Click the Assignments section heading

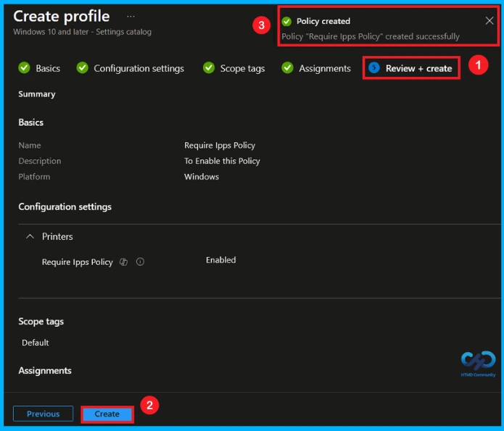tap(45, 371)
